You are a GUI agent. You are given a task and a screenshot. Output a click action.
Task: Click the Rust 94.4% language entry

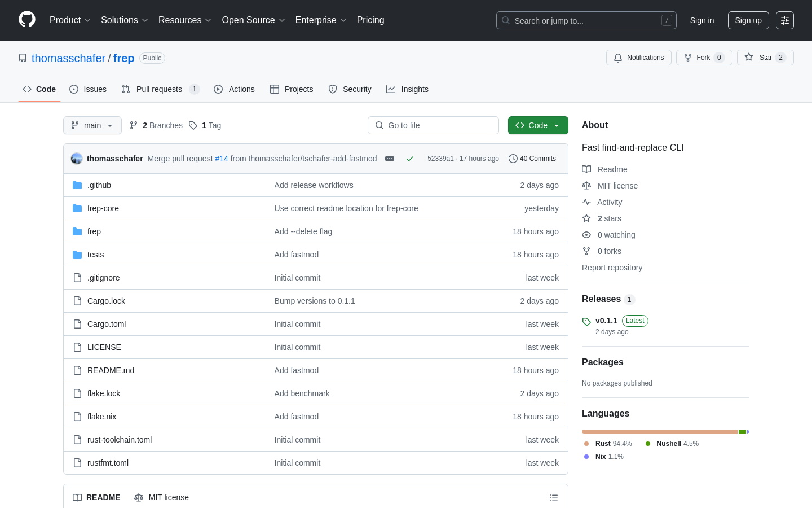coord(608,444)
